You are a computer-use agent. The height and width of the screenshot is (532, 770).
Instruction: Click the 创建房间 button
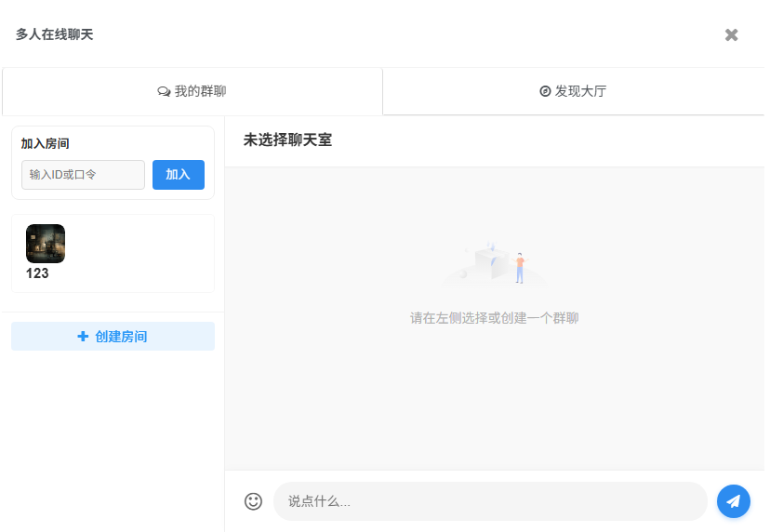(113, 337)
